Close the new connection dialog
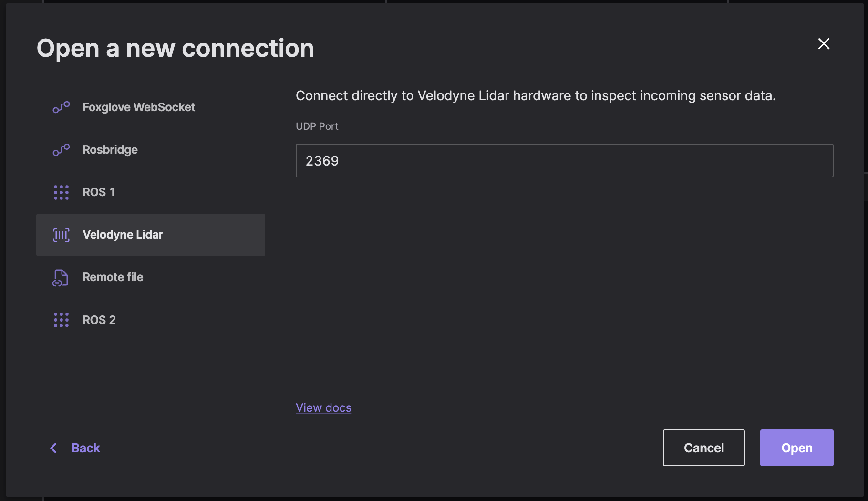This screenshot has height=501, width=868. pos(824,44)
